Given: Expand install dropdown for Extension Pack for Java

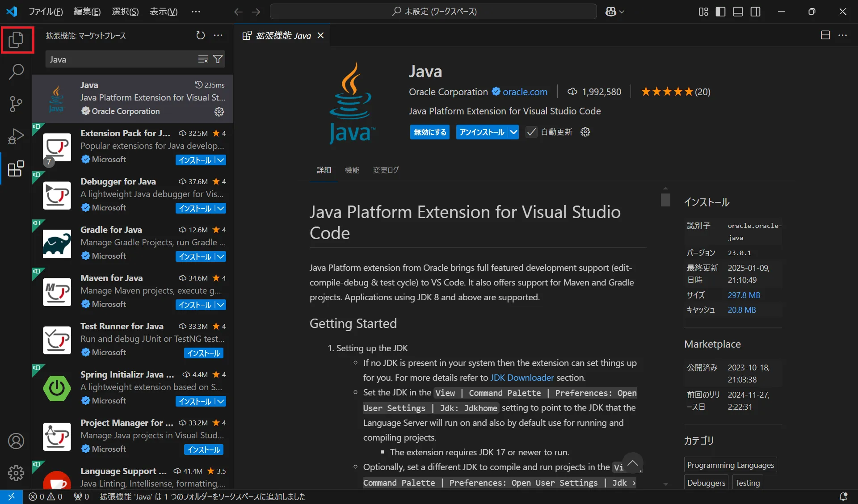Looking at the screenshot, I should point(220,160).
